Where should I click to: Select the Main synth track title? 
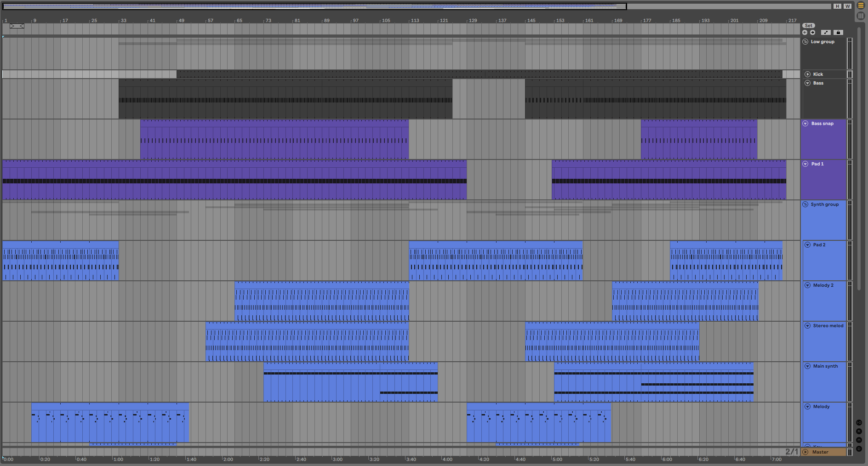(x=826, y=366)
